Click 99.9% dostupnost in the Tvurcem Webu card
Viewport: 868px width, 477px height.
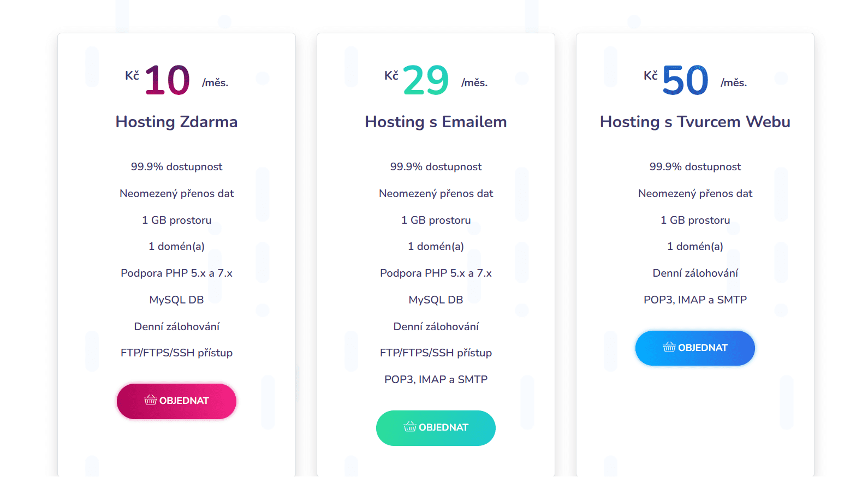[695, 167]
